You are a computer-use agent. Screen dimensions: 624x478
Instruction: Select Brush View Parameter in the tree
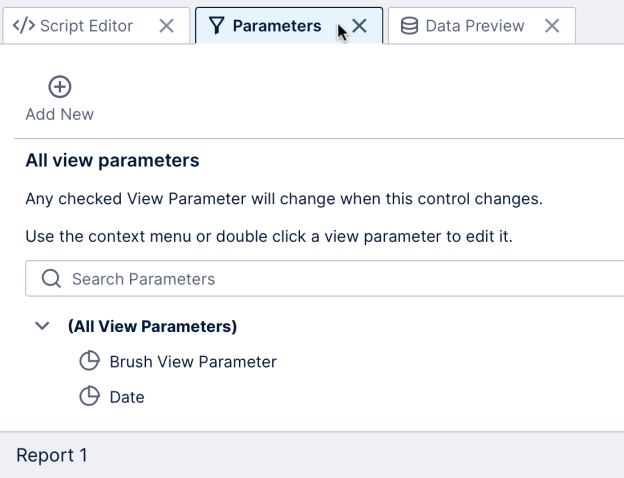point(192,361)
